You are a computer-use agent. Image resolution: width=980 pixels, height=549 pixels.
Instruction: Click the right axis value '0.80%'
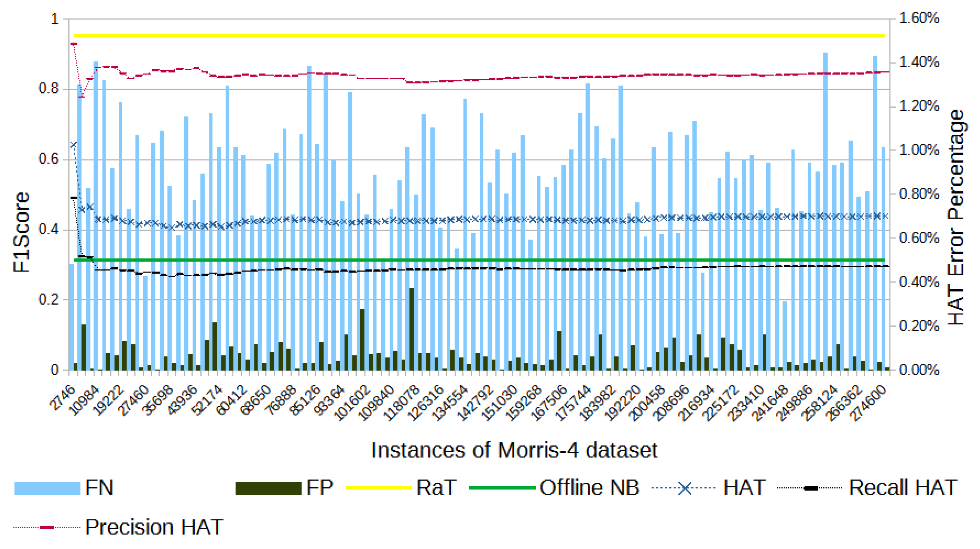(x=919, y=194)
